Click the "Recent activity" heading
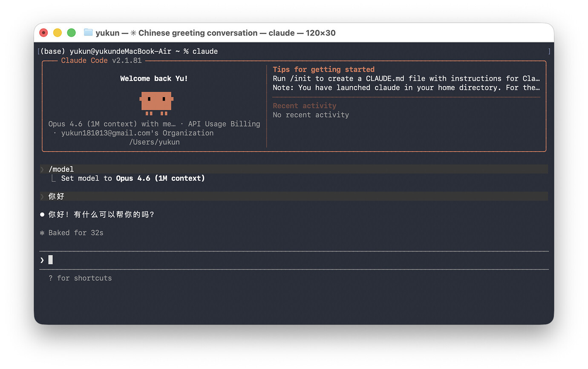 click(305, 106)
